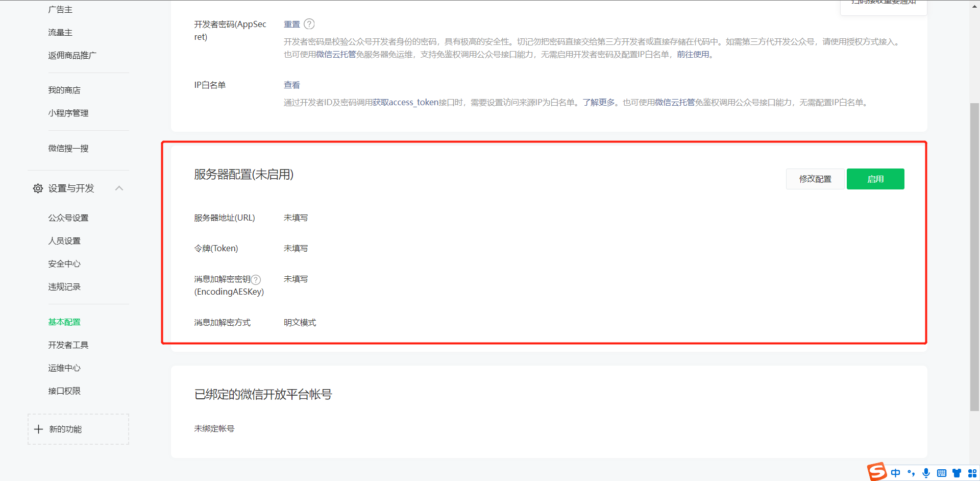
Task: Open 微信搜一搜 menu item
Action: coord(68,149)
